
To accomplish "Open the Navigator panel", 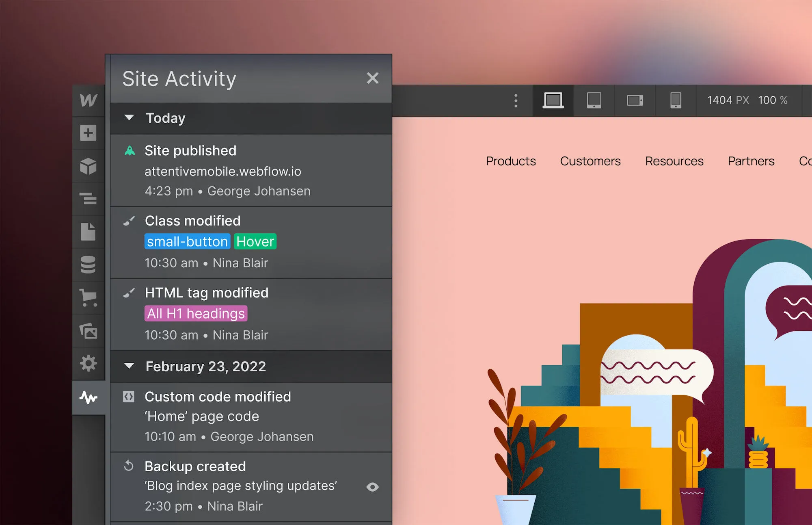I will [x=88, y=199].
